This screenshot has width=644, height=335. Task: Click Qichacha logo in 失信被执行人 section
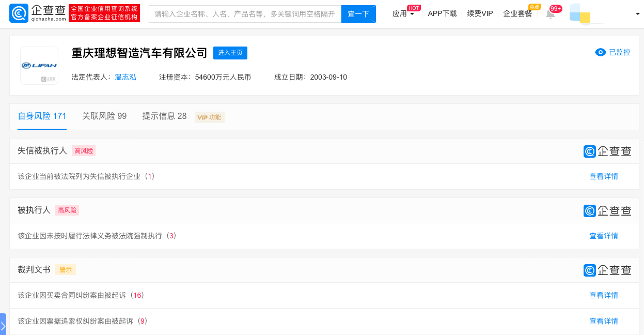coord(607,151)
